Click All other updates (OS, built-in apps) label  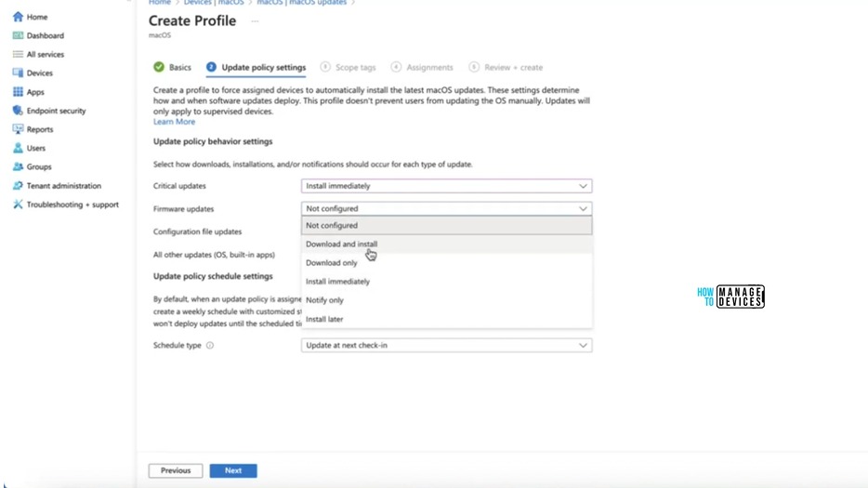215,255
